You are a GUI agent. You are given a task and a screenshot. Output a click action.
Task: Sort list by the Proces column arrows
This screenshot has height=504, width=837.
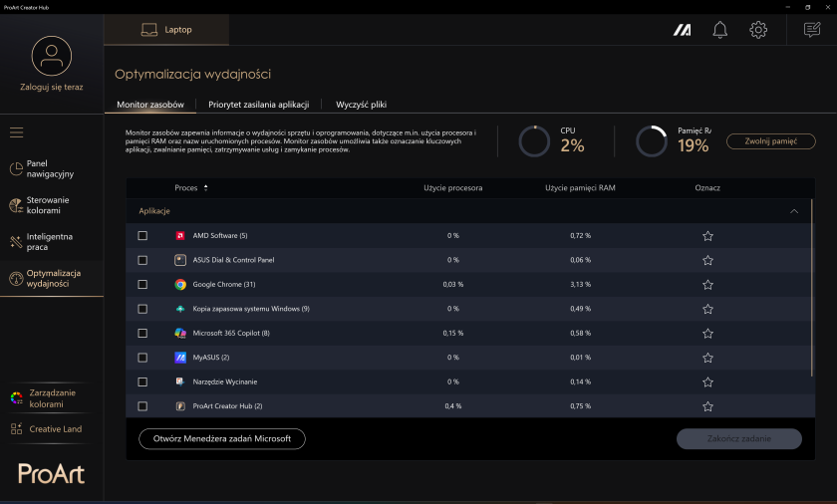point(205,187)
